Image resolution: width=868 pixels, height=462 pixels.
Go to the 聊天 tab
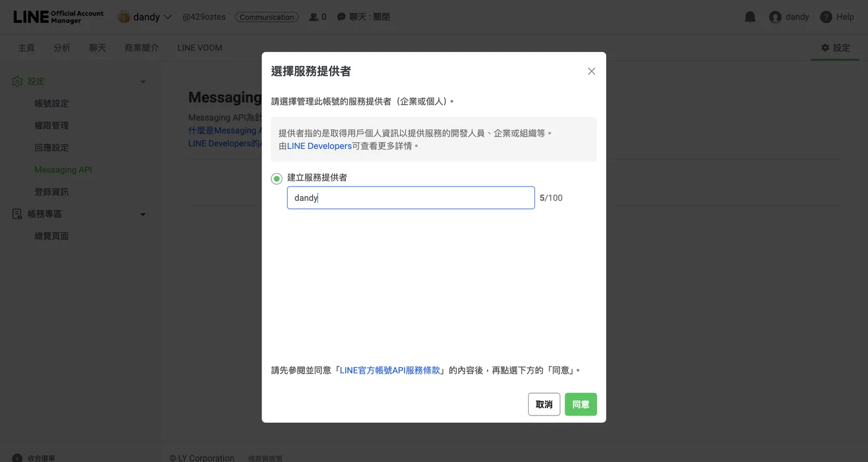point(97,48)
